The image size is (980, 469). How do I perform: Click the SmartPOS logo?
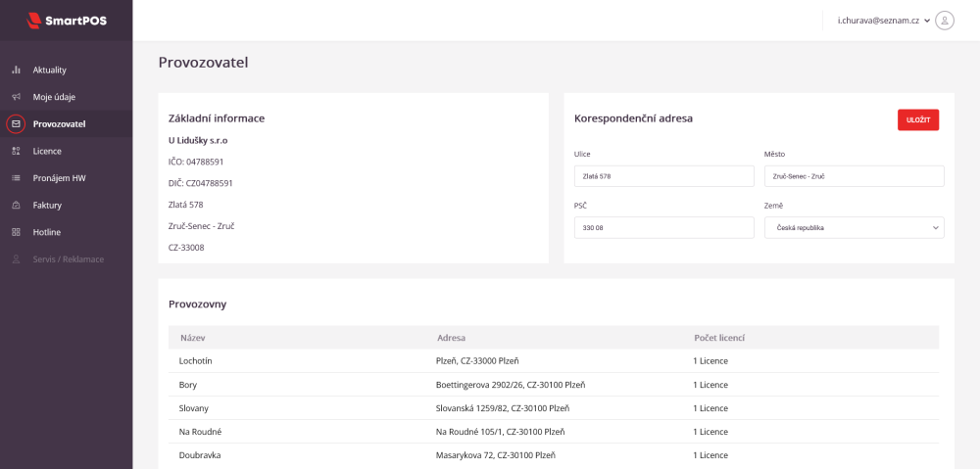point(66,20)
